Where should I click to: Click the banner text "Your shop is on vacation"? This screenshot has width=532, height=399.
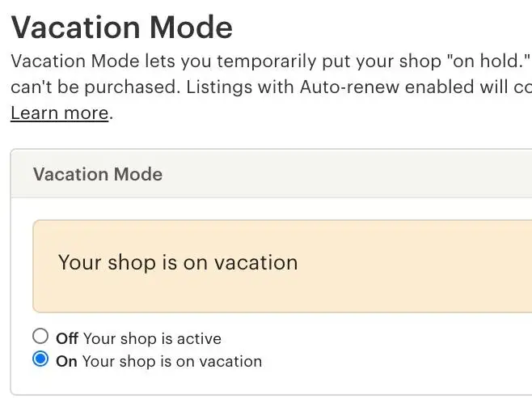pos(178,262)
